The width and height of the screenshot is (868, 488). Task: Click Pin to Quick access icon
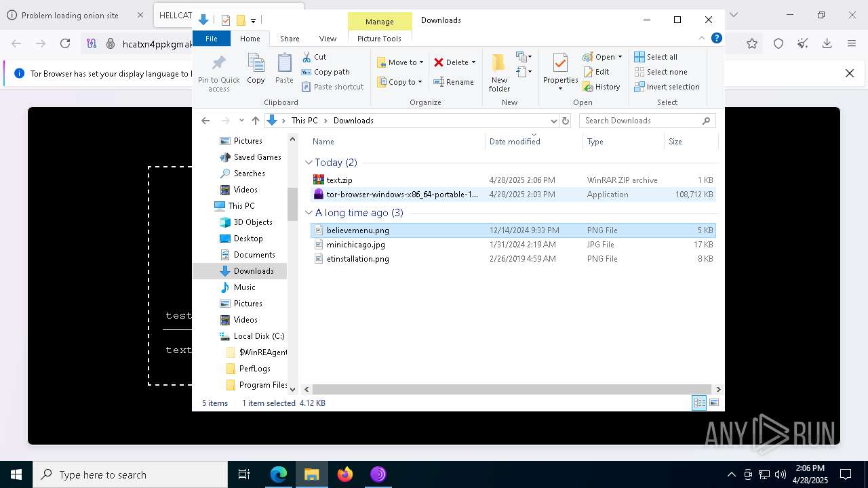click(x=218, y=73)
